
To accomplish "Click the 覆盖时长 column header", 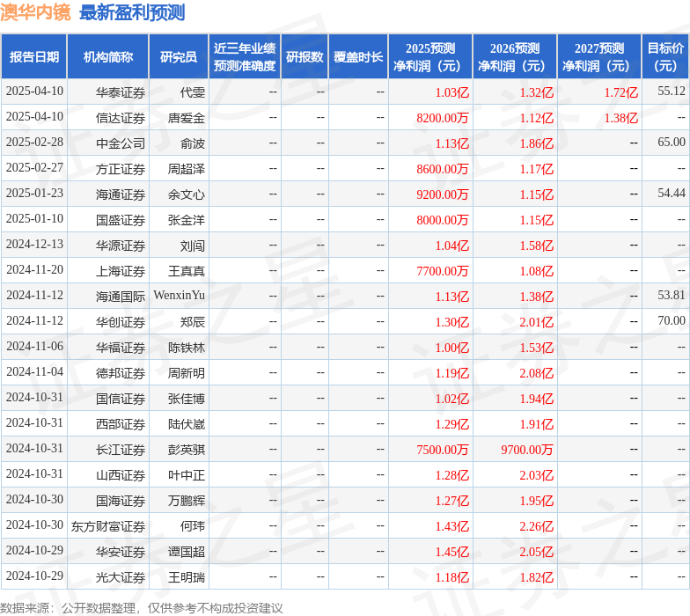I will 358,57.
